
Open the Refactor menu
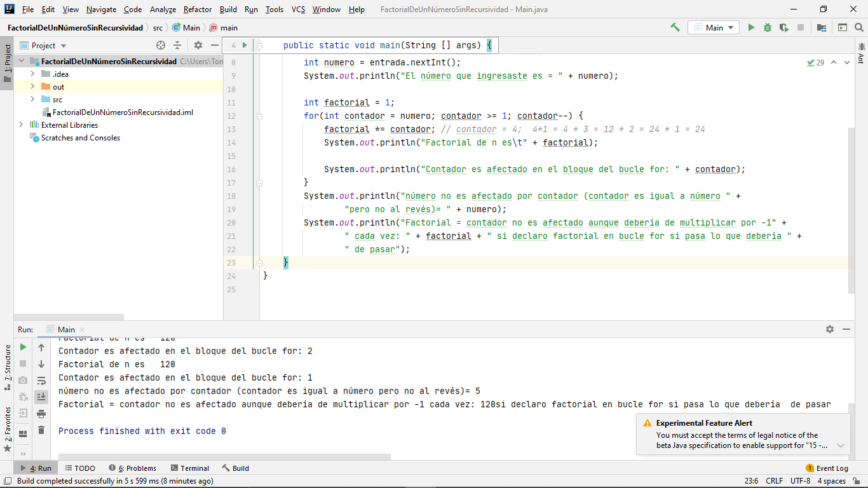[198, 9]
